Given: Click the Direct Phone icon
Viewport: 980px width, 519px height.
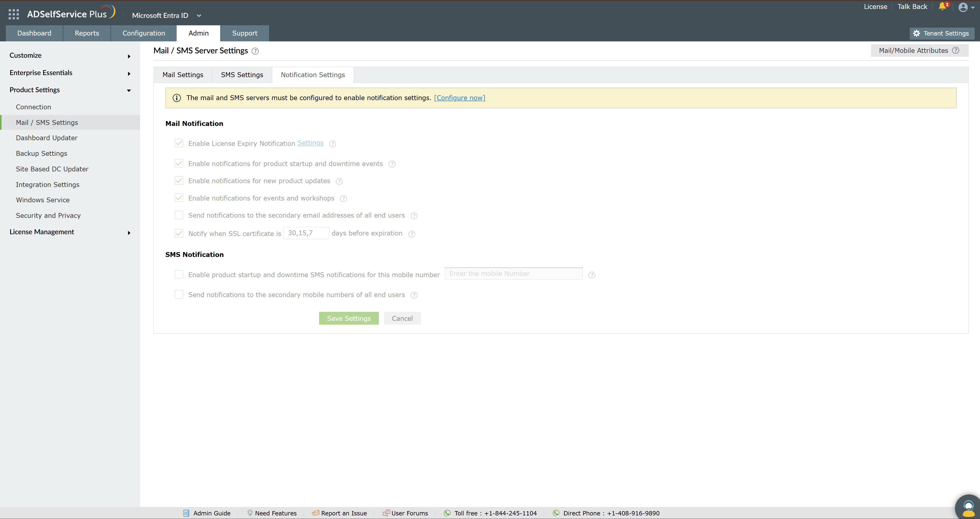Looking at the screenshot, I should tap(556, 513).
